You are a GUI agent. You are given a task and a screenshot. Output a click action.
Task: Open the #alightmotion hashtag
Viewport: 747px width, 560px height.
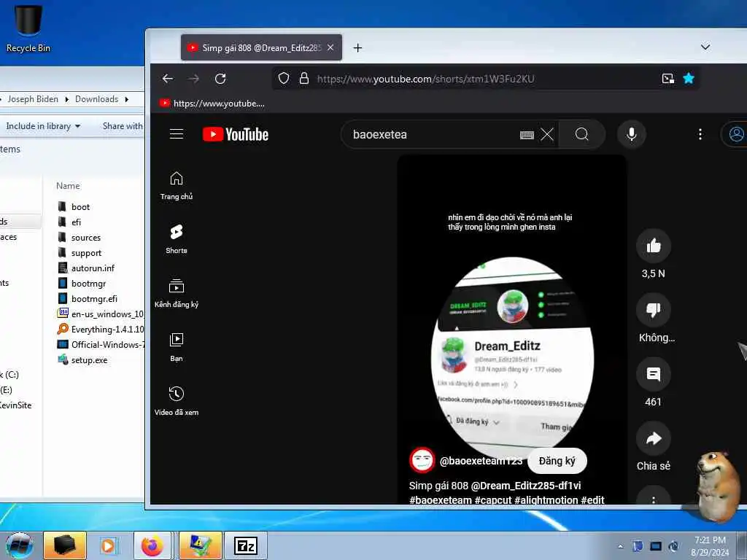coord(546,500)
